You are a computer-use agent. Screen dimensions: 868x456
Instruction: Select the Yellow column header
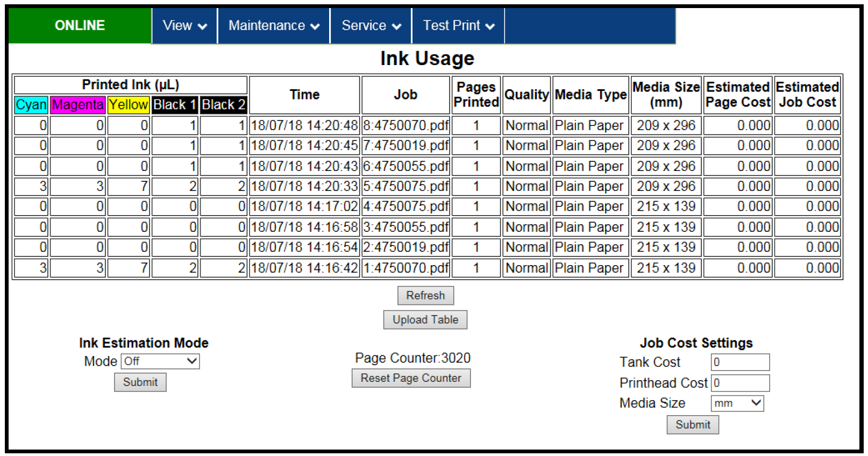(x=129, y=105)
